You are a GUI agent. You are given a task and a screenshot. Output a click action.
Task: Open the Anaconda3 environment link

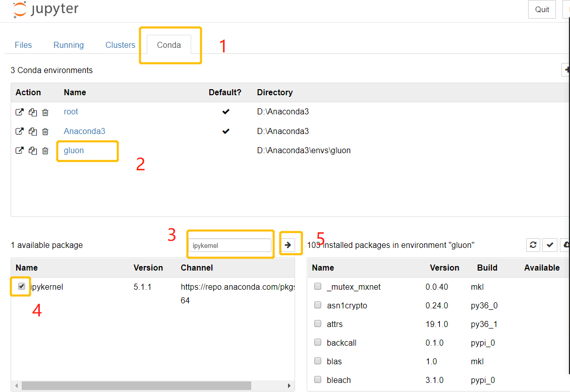[85, 132]
